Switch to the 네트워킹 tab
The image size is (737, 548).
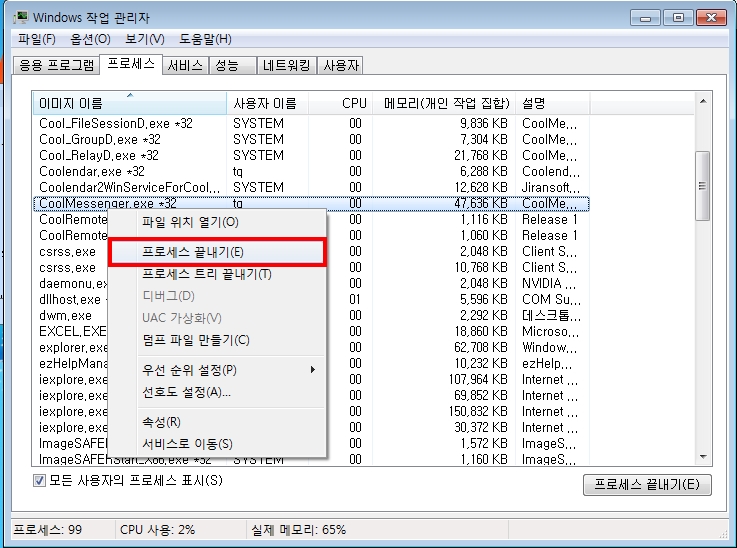coord(286,65)
